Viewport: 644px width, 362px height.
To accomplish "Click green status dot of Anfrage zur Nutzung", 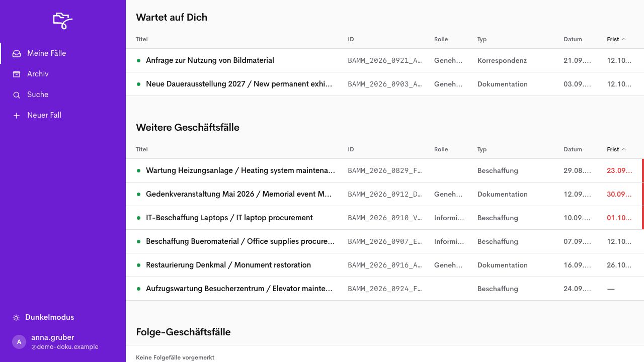I will coord(138,60).
